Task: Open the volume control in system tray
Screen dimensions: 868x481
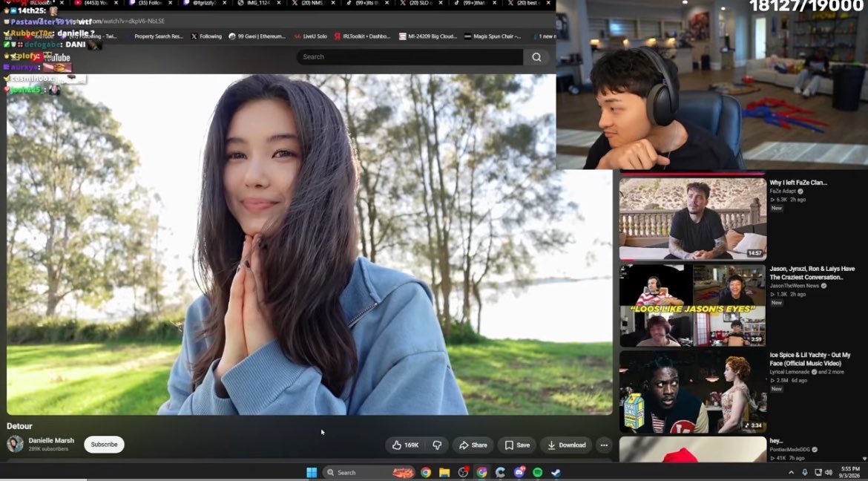Action: coord(829,472)
